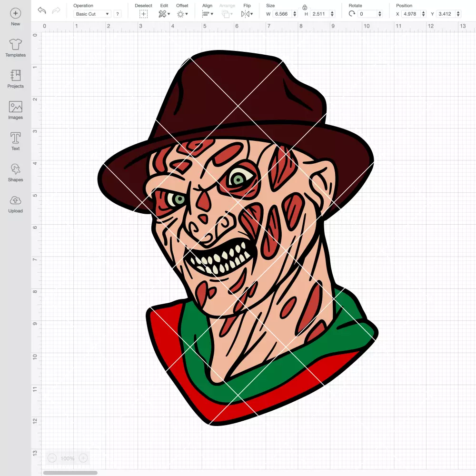Click the horizontal canvas scrollbar

(x=70, y=473)
